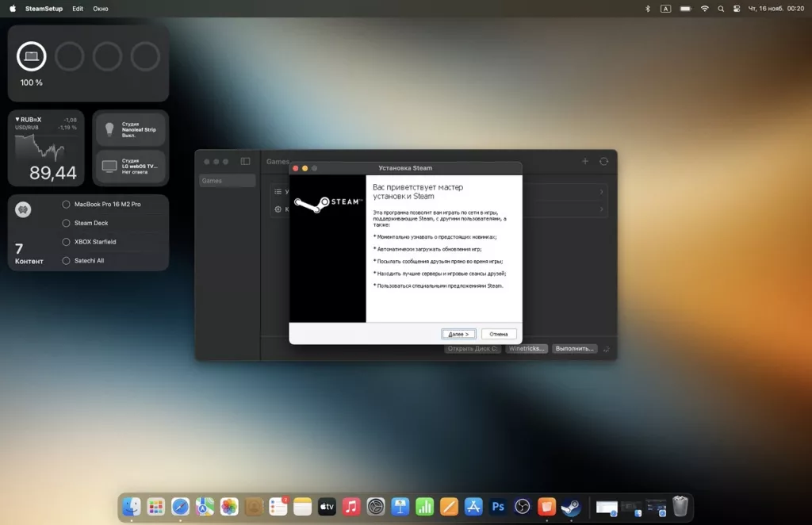The width and height of the screenshot is (812, 525).
Task: Mark the "XBOX Starfield" reminder as complete
Action: [x=67, y=241]
